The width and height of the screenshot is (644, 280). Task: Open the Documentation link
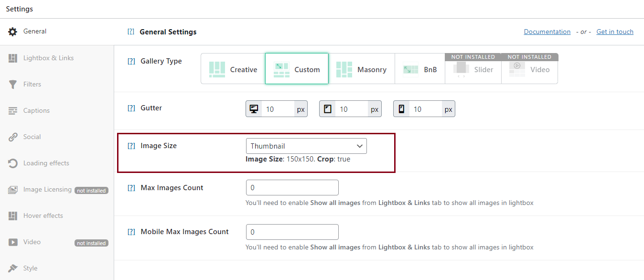point(547,32)
